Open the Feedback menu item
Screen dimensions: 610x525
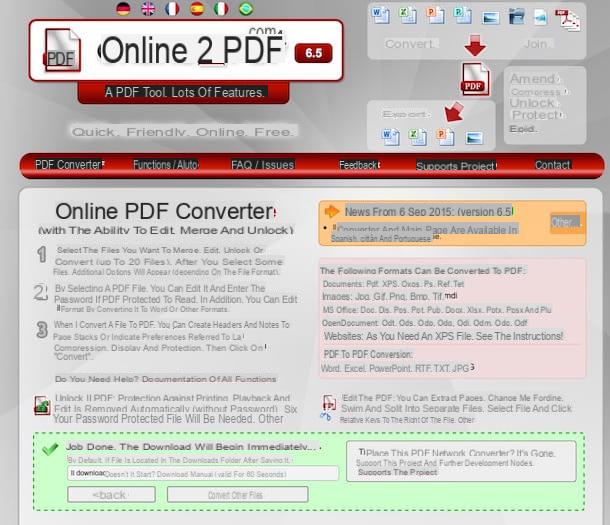click(359, 165)
